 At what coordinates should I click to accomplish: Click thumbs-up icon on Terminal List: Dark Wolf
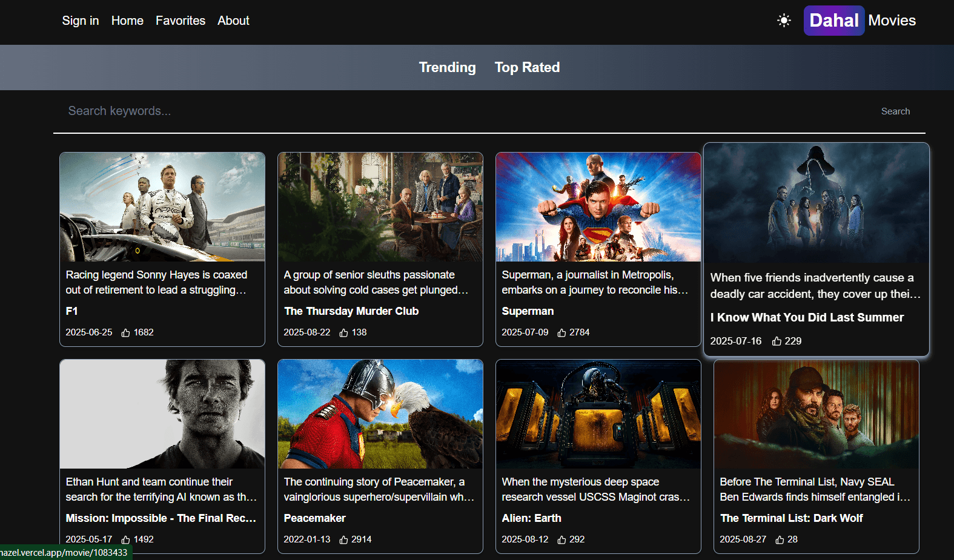tap(780, 540)
